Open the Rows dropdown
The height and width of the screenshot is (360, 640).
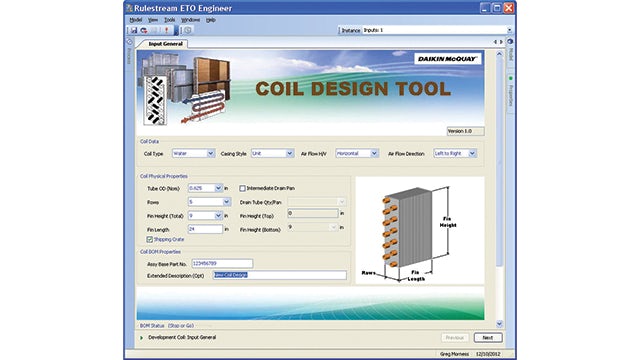(x=227, y=202)
